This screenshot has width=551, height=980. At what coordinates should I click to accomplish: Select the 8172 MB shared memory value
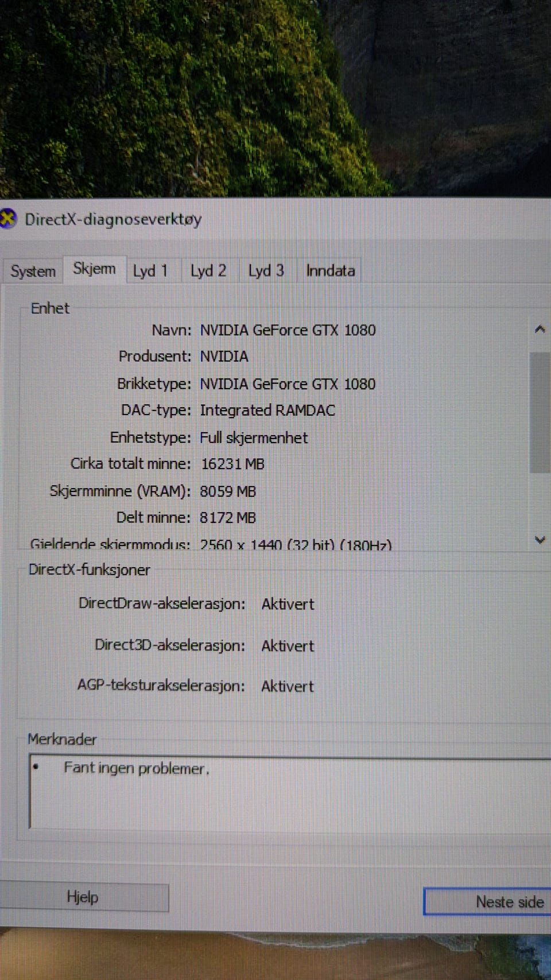(228, 518)
